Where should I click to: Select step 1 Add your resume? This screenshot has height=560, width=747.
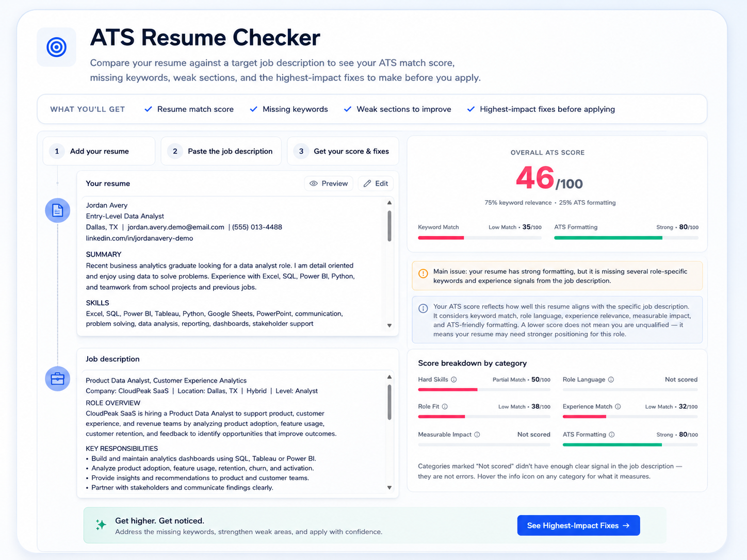click(99, 151)
